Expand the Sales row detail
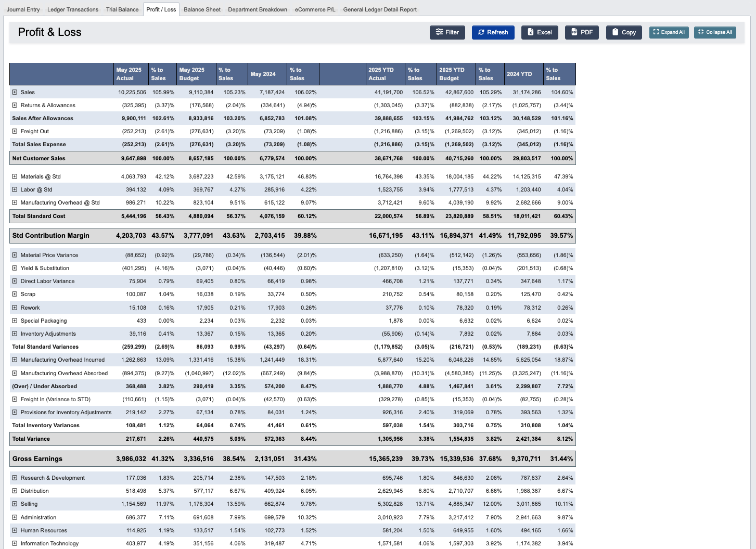 [x=14, y=92]
